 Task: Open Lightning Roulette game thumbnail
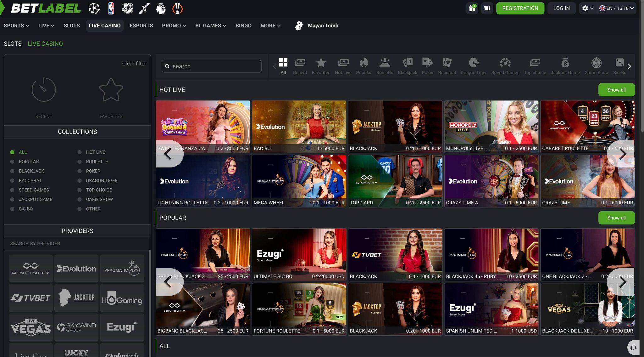coord(203,181)
